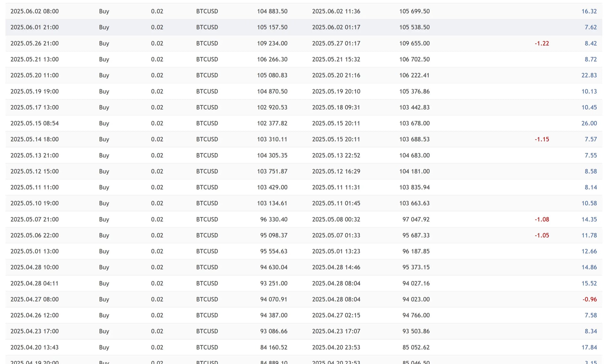The width and height of the screenshot is (609, 364).
Task: Click profit value 17.84
Action: pyautogui.click(x=589, y=347)
